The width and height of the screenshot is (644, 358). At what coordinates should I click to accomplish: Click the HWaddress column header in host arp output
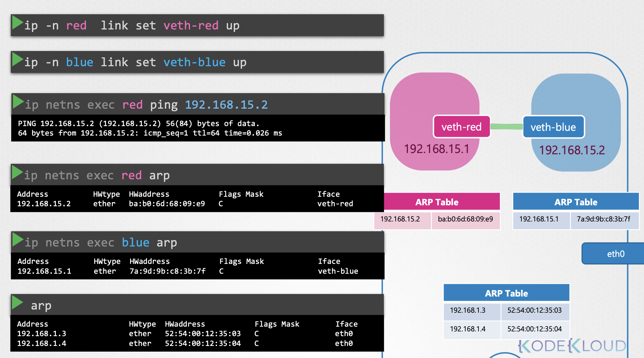point(185,324)
